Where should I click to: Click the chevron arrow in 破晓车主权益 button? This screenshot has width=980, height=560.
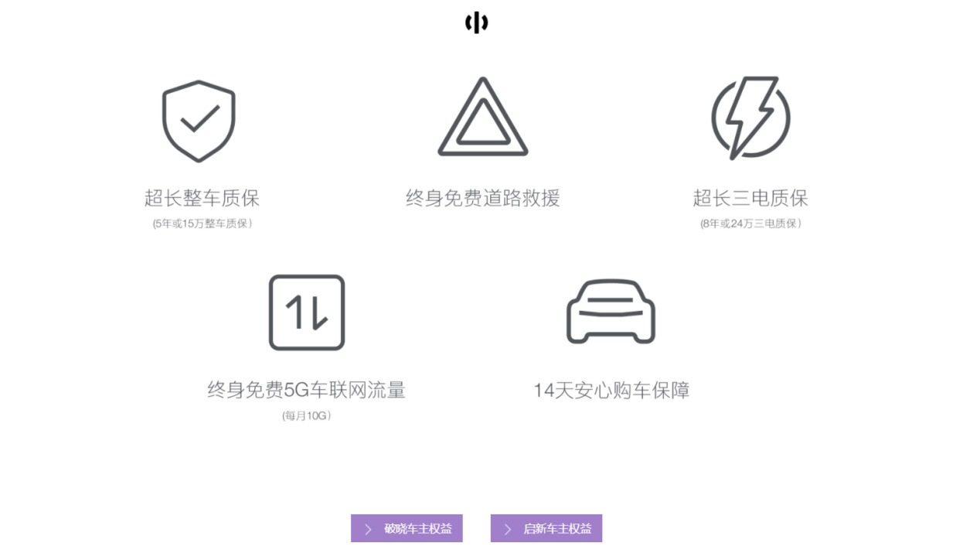pos(368,529)
